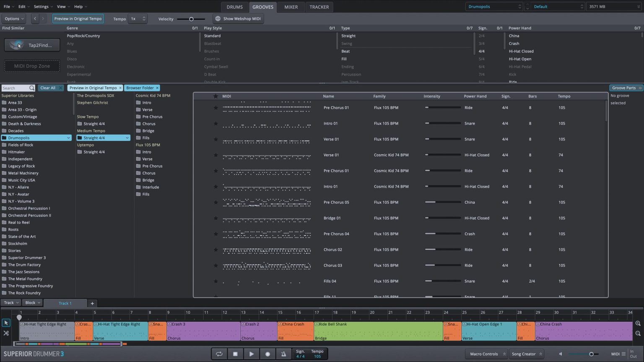Select the scissors cut tool

(x=6, y=333)
